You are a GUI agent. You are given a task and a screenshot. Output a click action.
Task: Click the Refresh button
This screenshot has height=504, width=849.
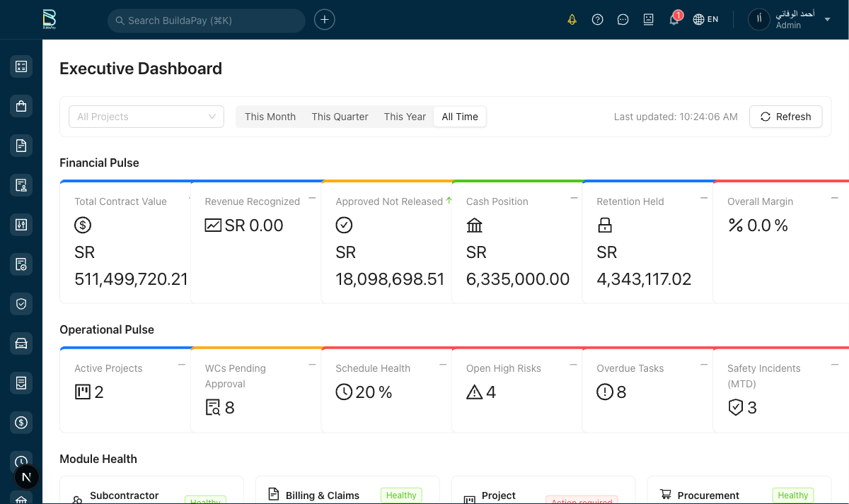pyautogui.click(x=785, y=117)
